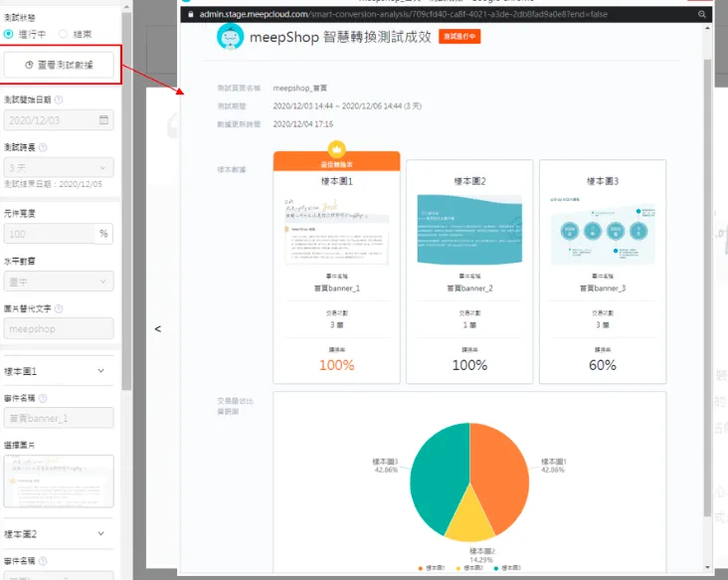This screenshot has height=580, width=728.
Task: Click help icon next to first 事件名稱 label
Action: (x=43, y=398)
